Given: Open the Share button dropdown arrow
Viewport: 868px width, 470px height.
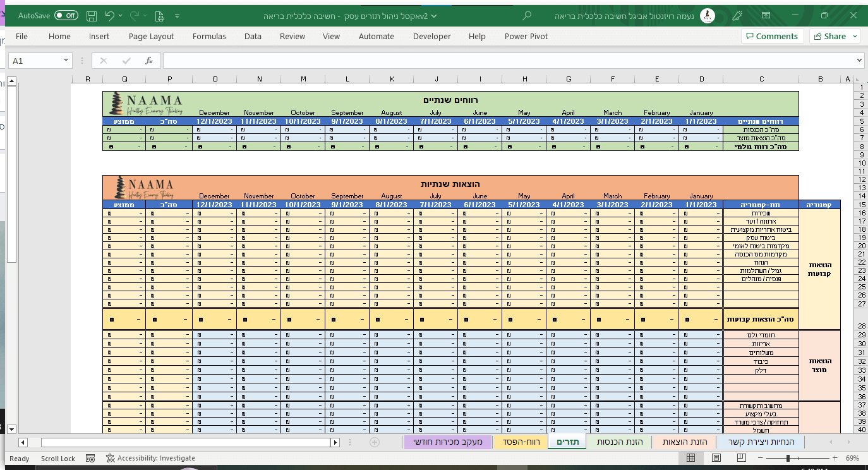Looking at the screenshot, I should [855, 37].
